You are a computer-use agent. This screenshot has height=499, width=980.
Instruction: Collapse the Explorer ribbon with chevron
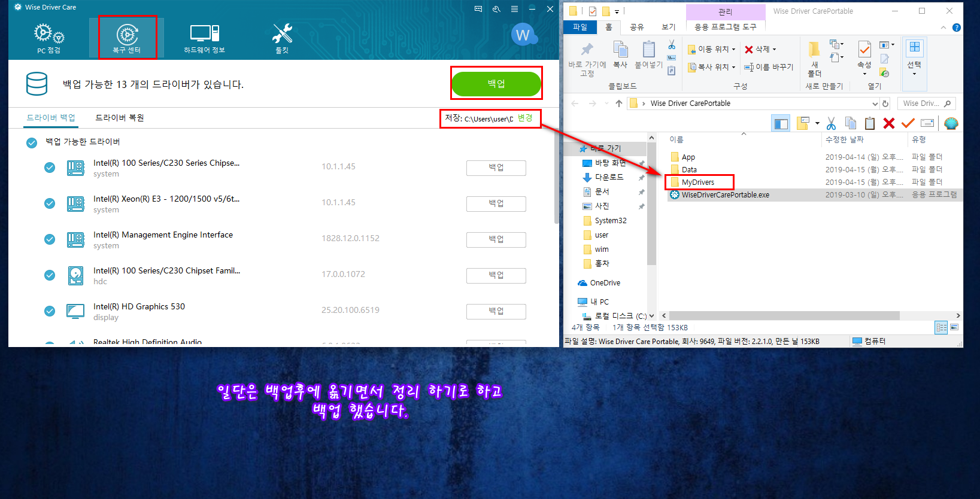click(x=943, y=28)
